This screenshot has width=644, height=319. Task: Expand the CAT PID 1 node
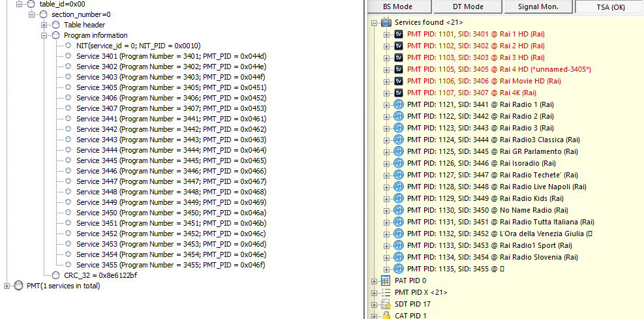(x=374, y=316)
